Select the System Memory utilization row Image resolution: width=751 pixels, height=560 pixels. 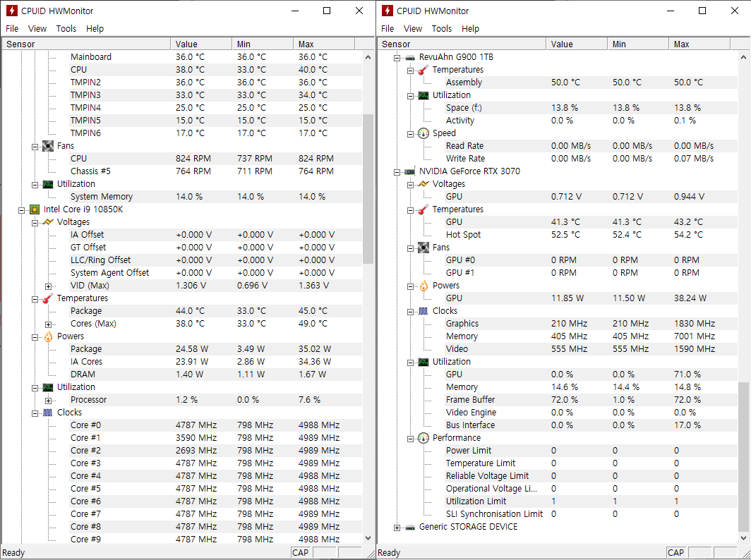[215, 196]
